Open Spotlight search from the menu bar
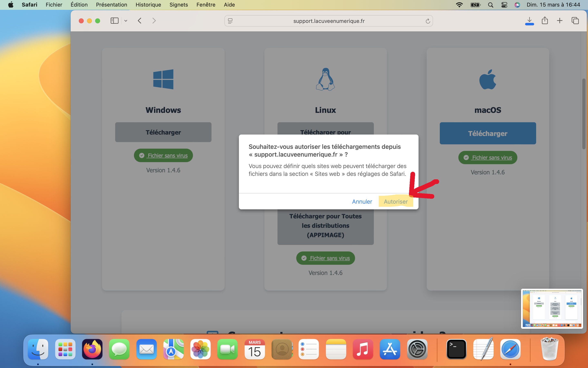This screenshot has width=588, height=368. coord(490,5)
